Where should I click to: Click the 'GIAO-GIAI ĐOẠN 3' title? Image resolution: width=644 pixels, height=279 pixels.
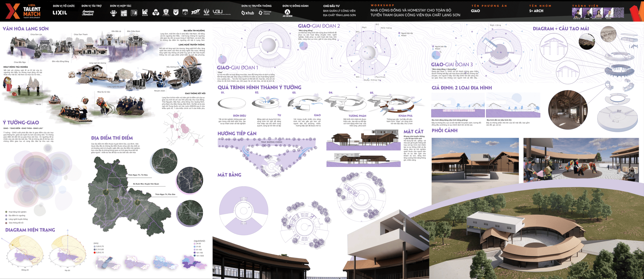(x=452, y=65)
